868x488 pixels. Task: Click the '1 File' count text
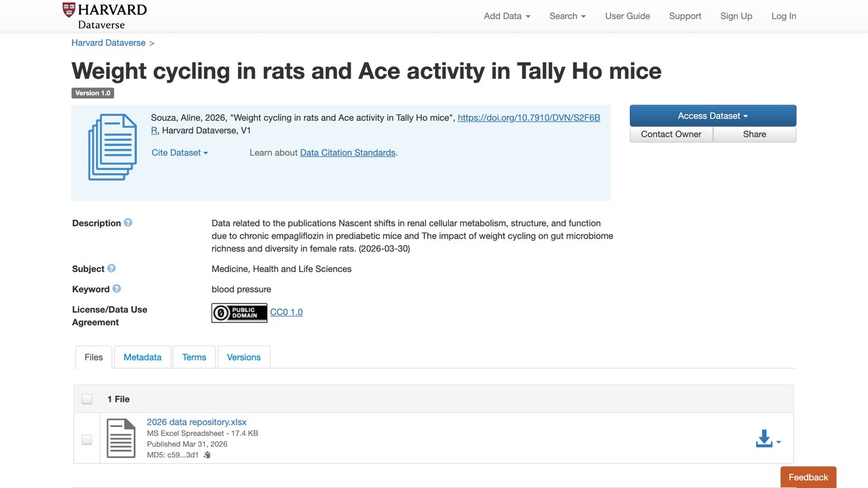pos(118,399)
